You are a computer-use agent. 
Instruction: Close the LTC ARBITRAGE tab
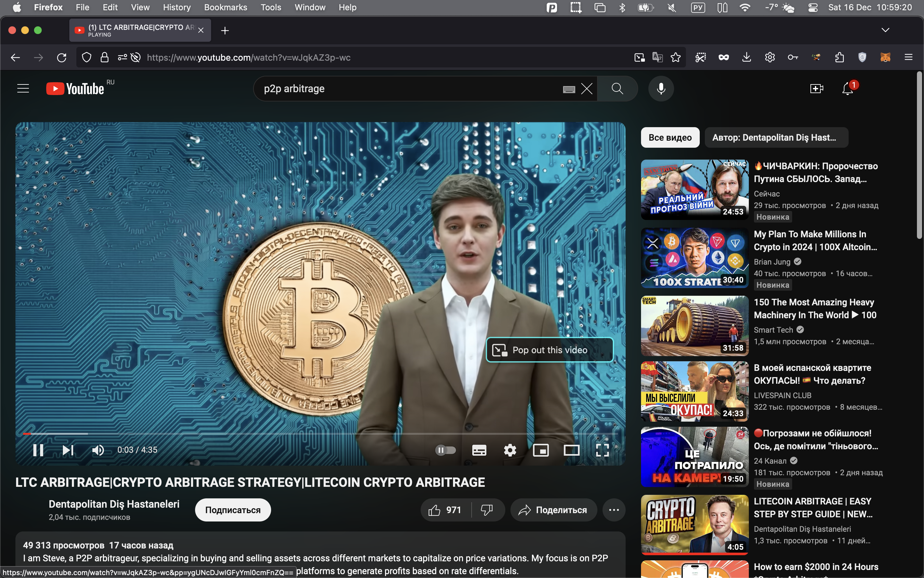201,30
